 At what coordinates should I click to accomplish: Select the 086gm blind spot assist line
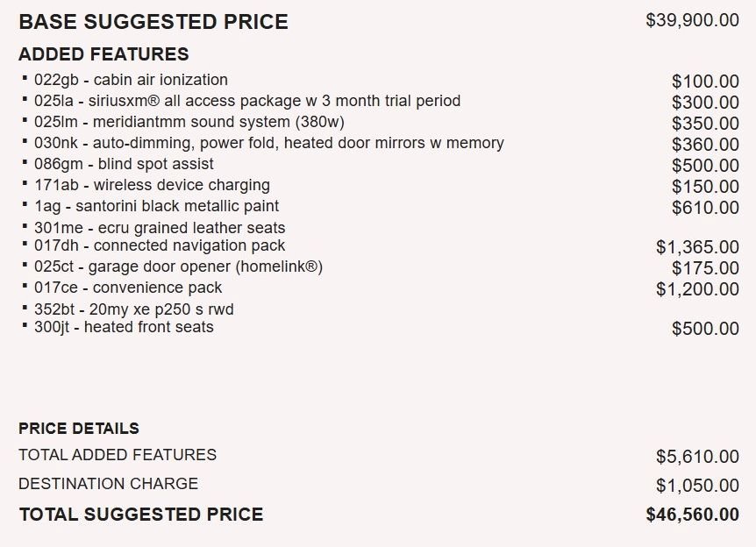pos(124,164)
